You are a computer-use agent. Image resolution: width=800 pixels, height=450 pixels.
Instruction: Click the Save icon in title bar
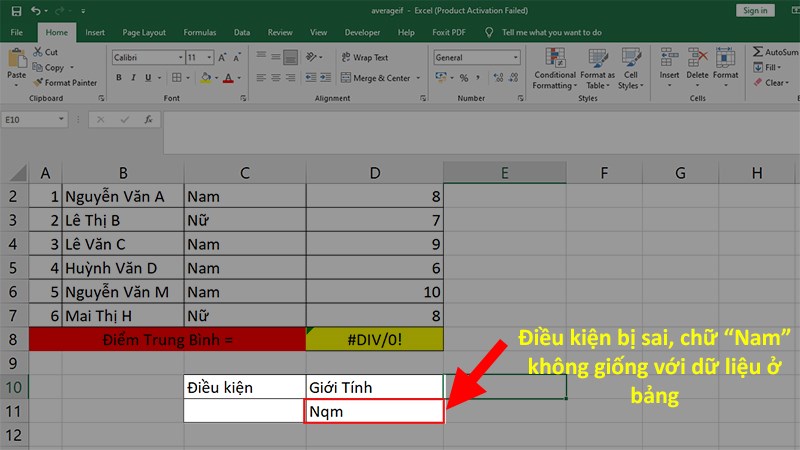pyautogui.click(x=16, y=11)
